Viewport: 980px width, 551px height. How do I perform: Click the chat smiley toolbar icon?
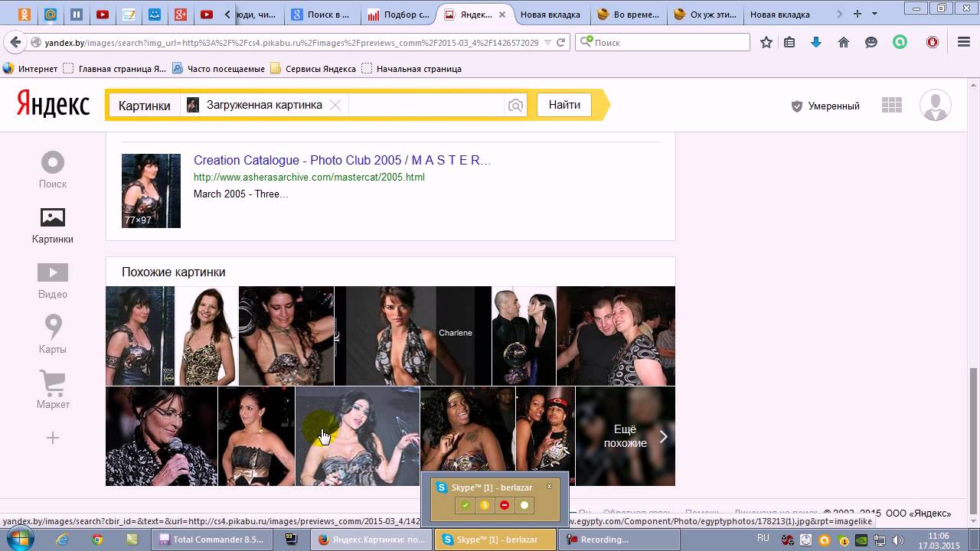[x=871, y=43]
